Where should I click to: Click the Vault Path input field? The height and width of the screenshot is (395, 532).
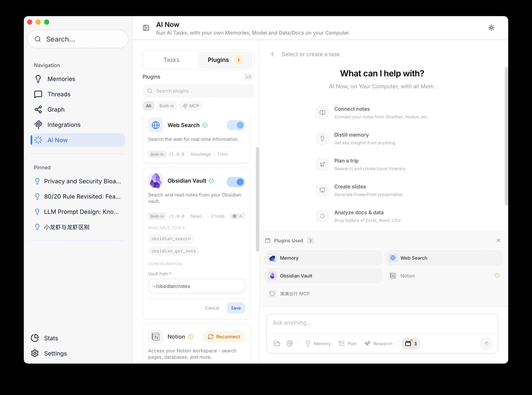[196, 286]
